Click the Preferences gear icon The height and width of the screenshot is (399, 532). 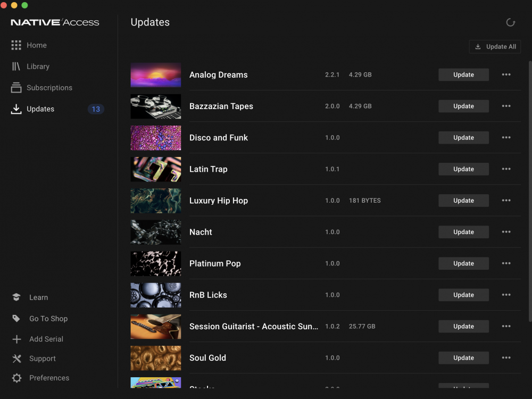[16, 378]
